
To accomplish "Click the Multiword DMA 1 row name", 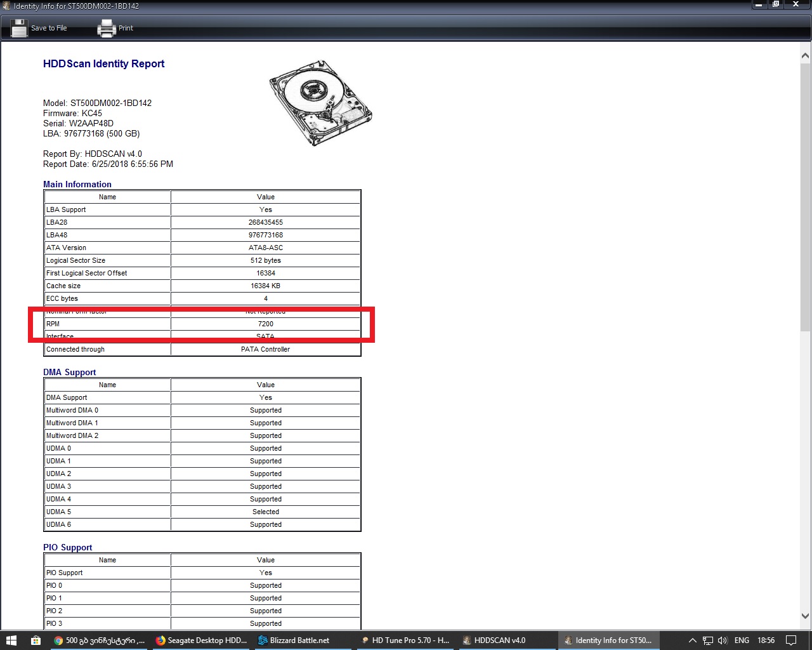I will tap(72, 423).
